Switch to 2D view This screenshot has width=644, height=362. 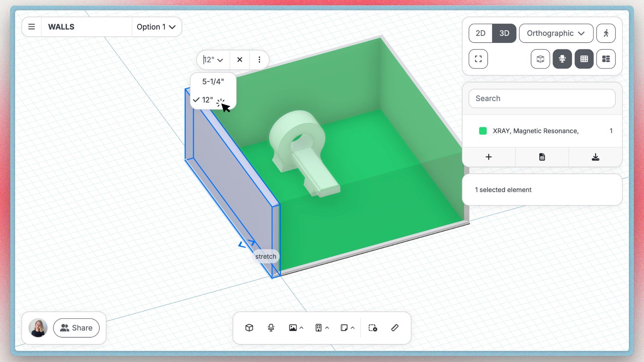pyautogui.click(x=480, y=33)
